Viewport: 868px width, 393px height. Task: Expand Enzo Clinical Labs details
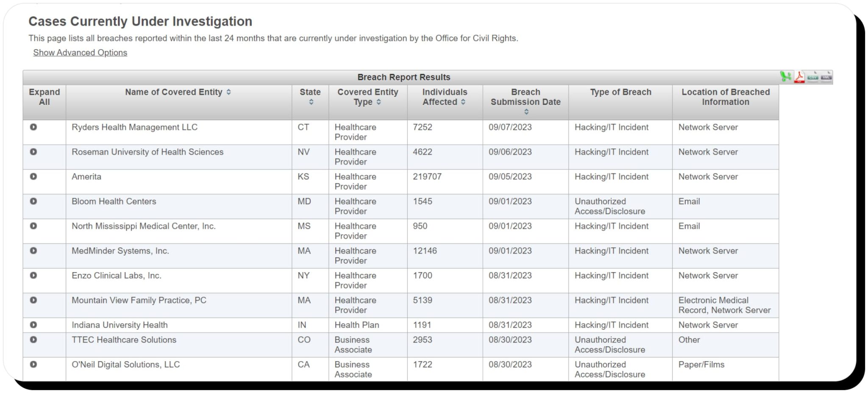(x=33, y=276)
